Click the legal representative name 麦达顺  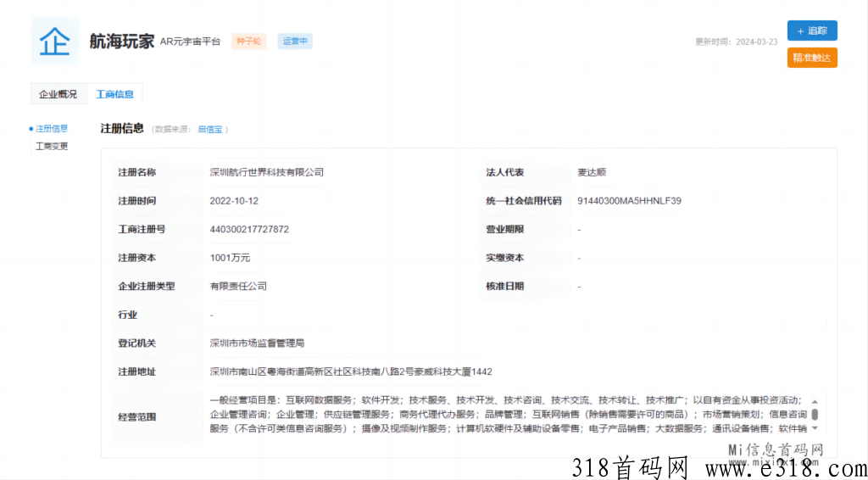pos(591,172)
